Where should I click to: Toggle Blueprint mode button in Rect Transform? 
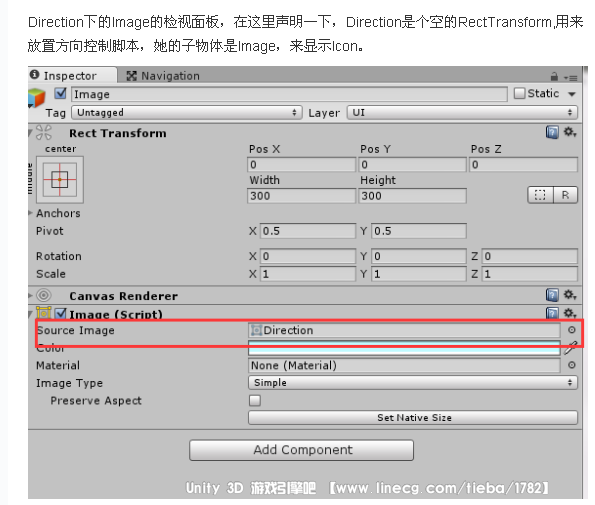pos(540,195)
